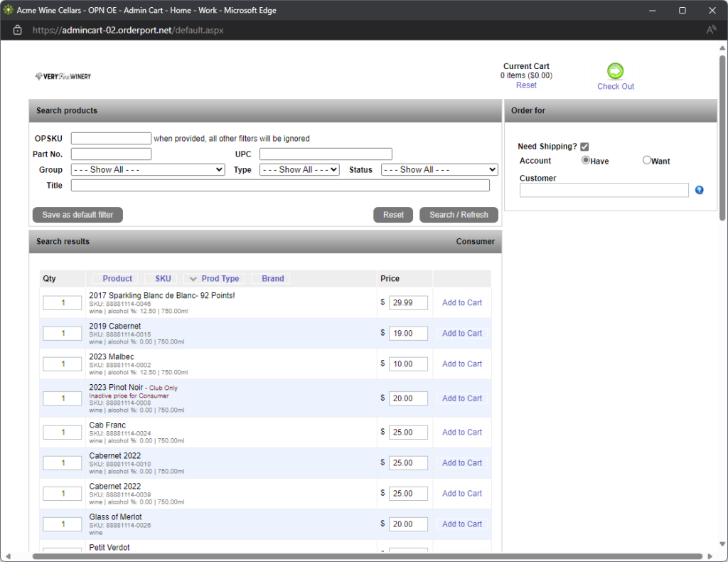Click the Read Aloud icon in address bar
The height and width of the screenshot is (562, 728).
711,31
